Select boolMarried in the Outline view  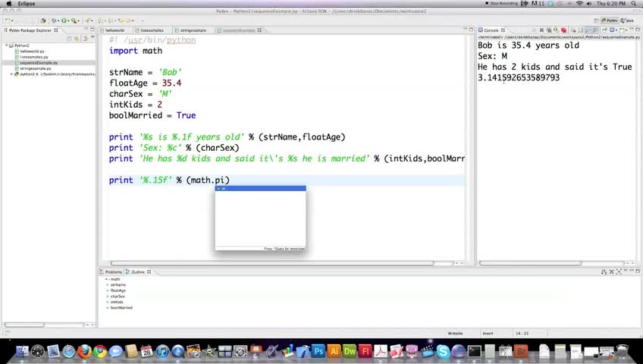121,308
